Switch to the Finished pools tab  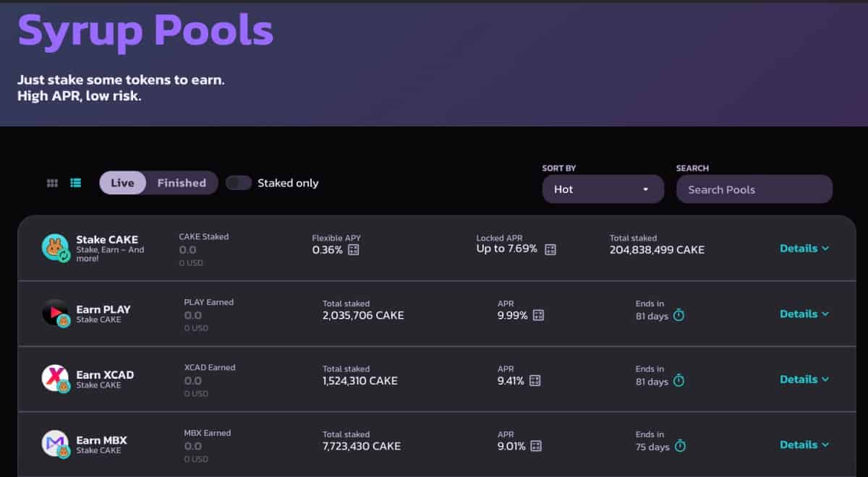click(181, 183)
